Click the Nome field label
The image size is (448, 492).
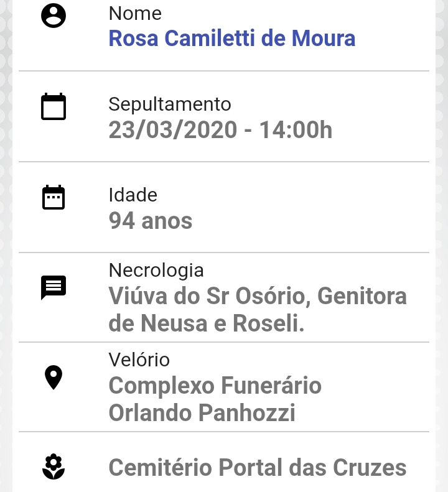coord(135,14)
